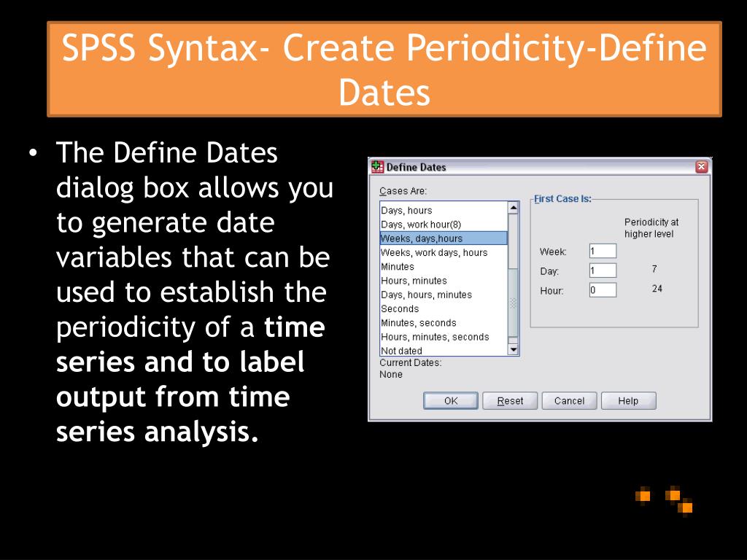Image resolution: width=747 pixels, height=560 pixels.
Task: Select 'Hours, minutes' list entry
Action: pyautogui.click(x=444, y=281)
